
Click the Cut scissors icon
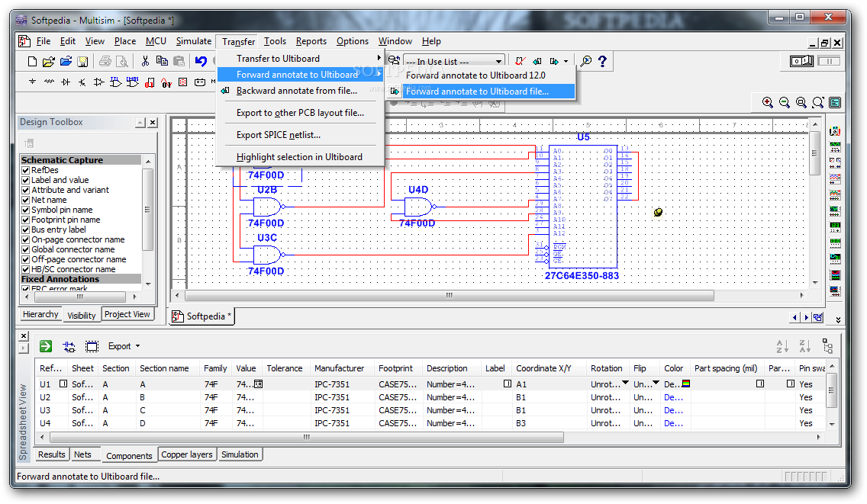tap(145, 61)
